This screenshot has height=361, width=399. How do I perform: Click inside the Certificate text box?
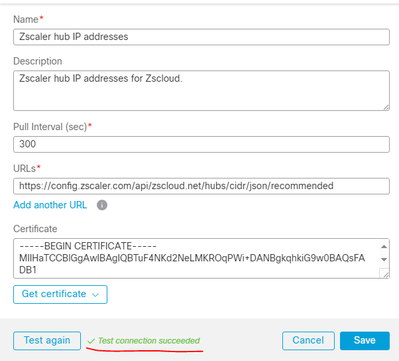(x=197, y=258)
